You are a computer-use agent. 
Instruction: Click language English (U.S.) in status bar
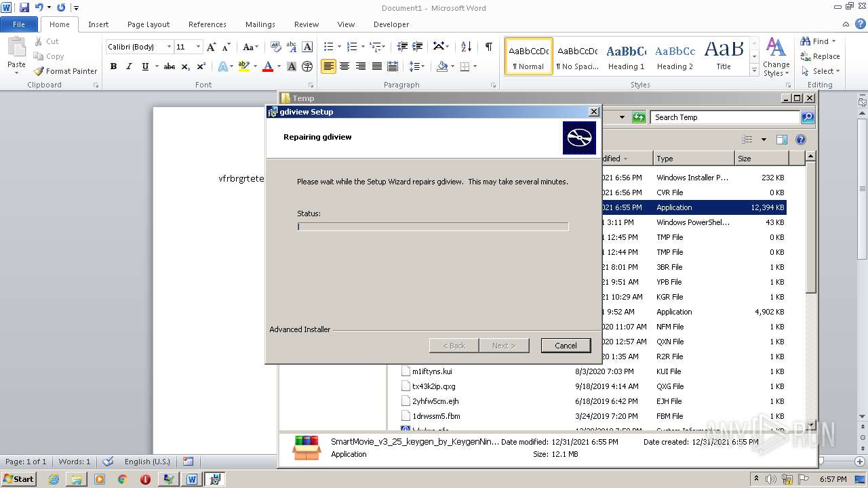pyautogui.click(x=147, y=462)
